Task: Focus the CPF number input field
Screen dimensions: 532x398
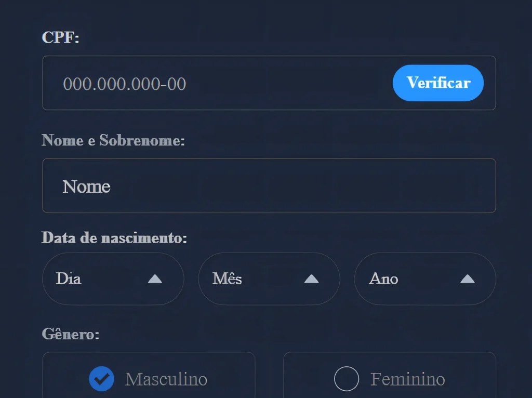Action: 217,83
